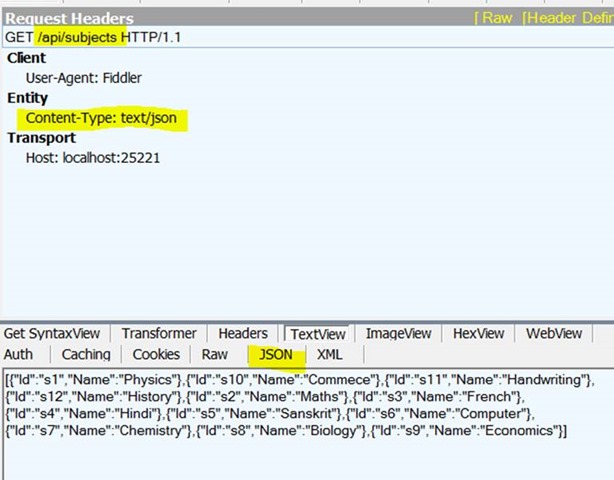
Task: Switch to the response Headers tab
Action: click(x=243, y=334)
